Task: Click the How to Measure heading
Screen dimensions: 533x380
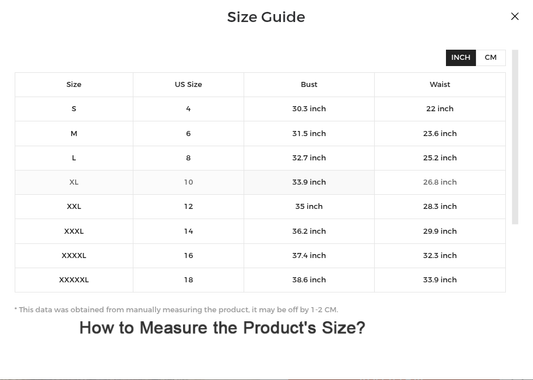Action: [x=222, y=328]
